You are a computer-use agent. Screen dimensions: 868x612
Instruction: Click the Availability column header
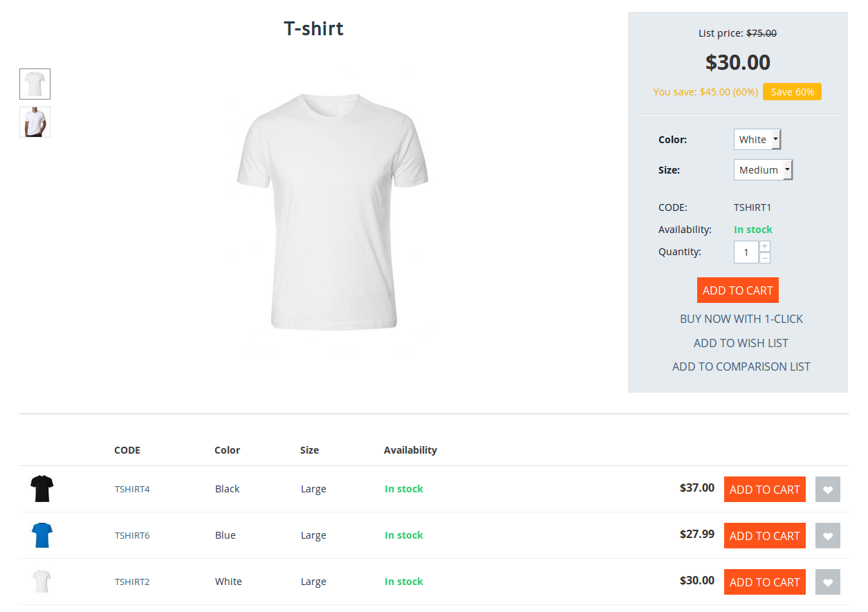point(410,450)
